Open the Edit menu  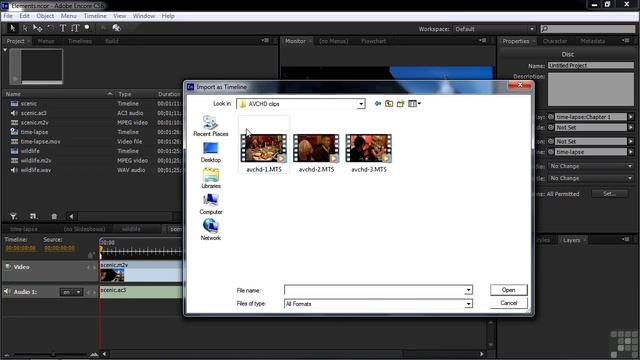tap(24, 16)
